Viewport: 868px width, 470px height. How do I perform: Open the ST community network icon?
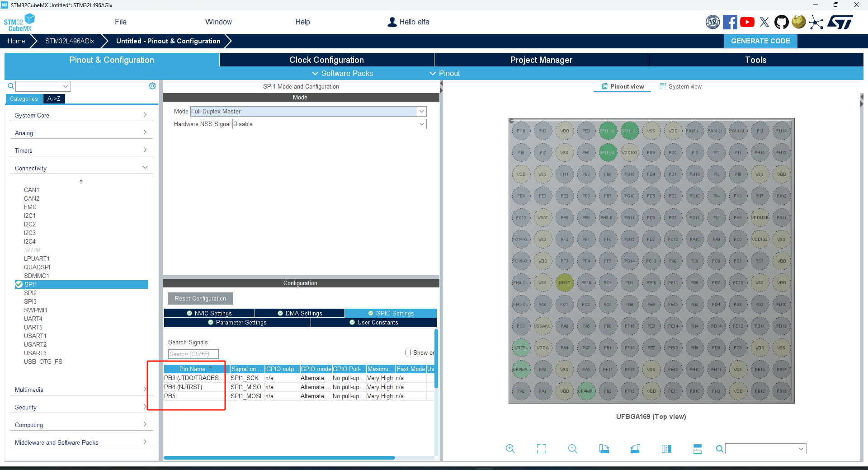pyautogui.click(x=816, y=22)
